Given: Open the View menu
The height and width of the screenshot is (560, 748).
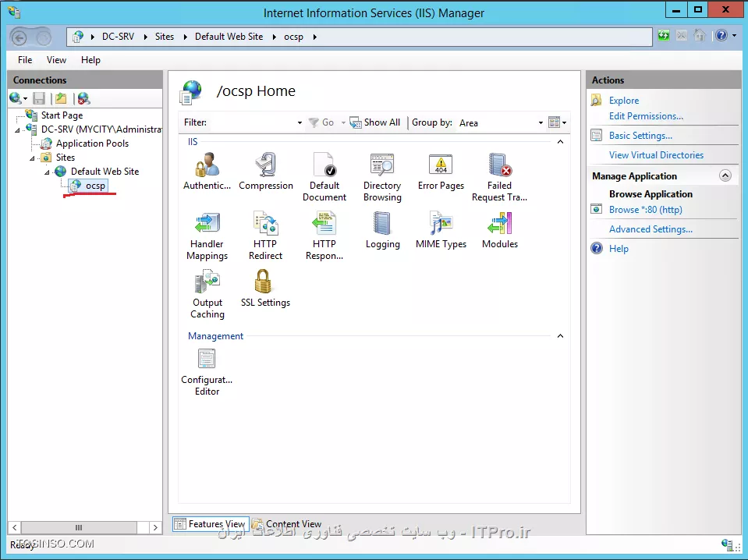Looking at the screenshot, I should (x=56, y=59).
